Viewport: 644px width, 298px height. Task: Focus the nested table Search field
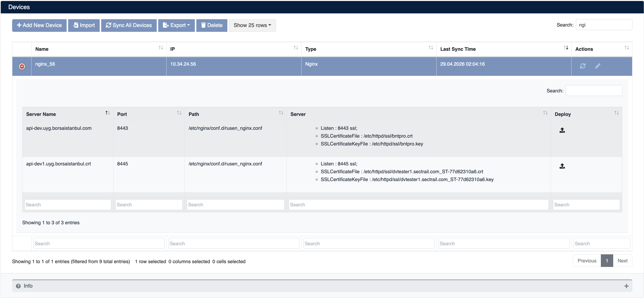594,91
